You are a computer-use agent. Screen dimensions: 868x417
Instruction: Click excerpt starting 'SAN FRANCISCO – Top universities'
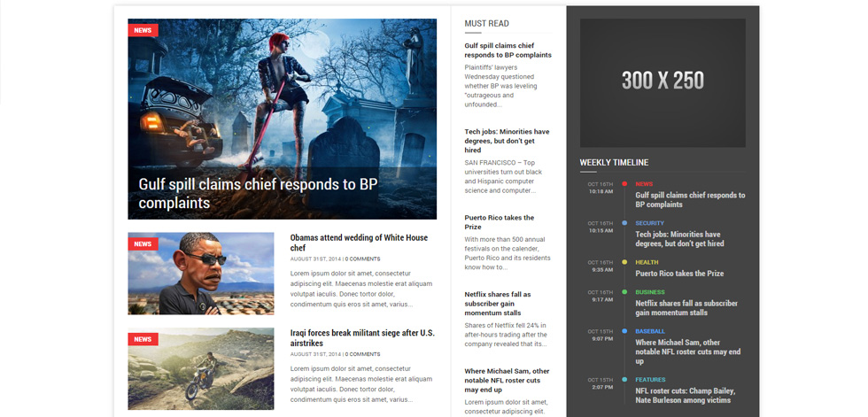click(x=503, y=176)
